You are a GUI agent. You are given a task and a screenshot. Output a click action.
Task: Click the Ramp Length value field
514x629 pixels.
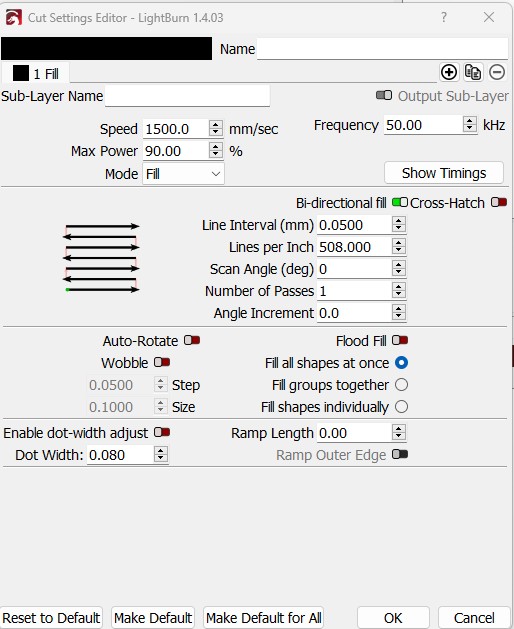(354, 433)
